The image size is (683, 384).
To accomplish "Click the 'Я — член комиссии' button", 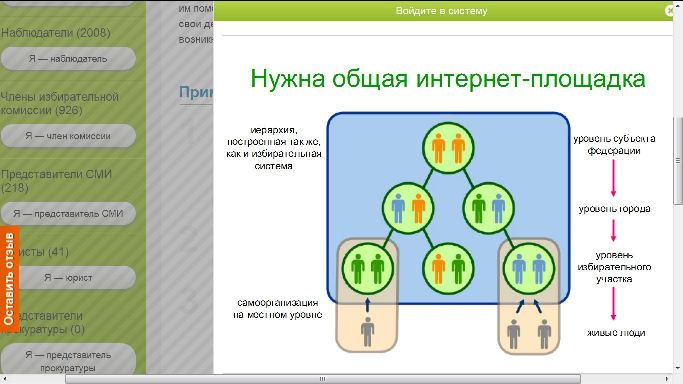I will (x=68, y=136).
